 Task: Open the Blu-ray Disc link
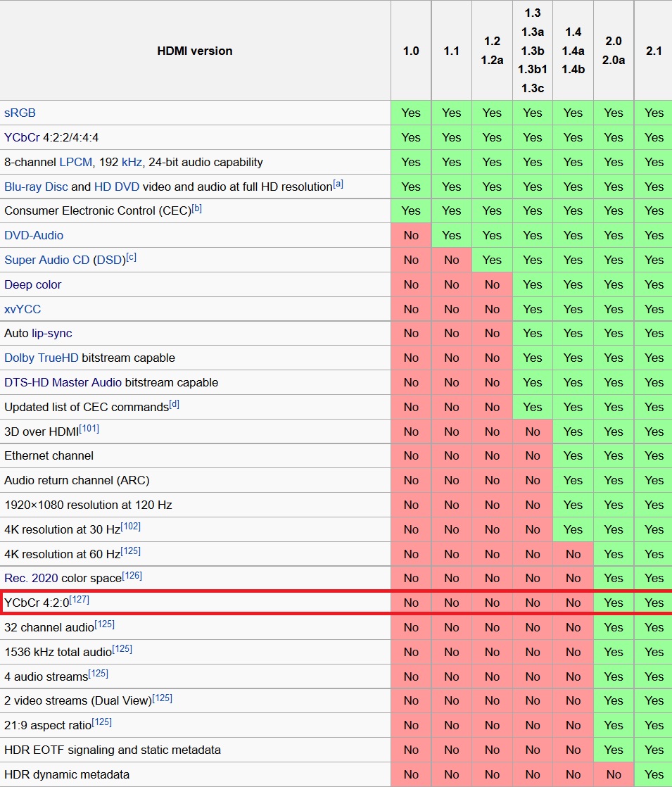[x=36, y=187]
